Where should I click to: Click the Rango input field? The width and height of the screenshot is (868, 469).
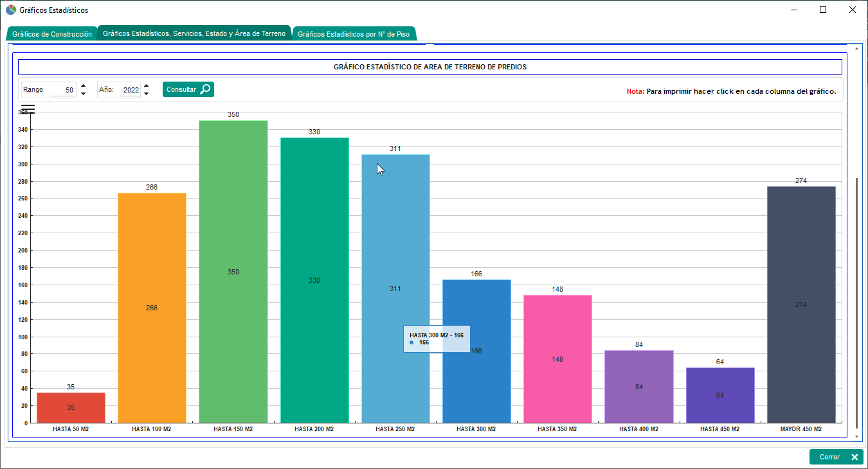62,90
